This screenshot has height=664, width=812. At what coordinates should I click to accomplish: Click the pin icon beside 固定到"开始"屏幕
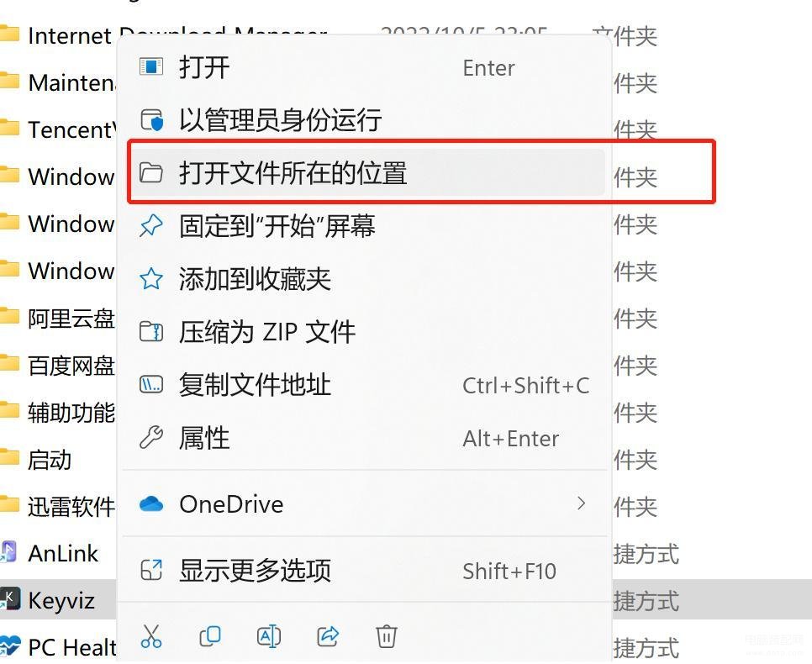pos(151,226)
